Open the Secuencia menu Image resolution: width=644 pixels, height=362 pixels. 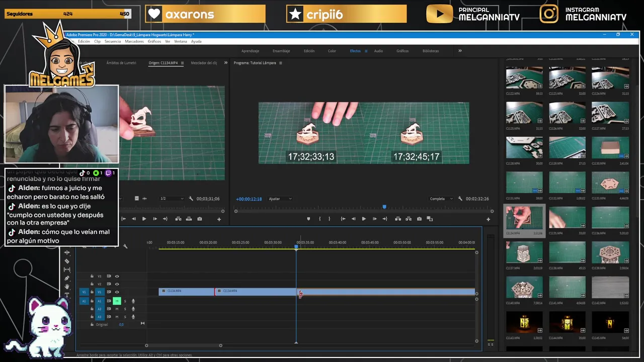113,41
